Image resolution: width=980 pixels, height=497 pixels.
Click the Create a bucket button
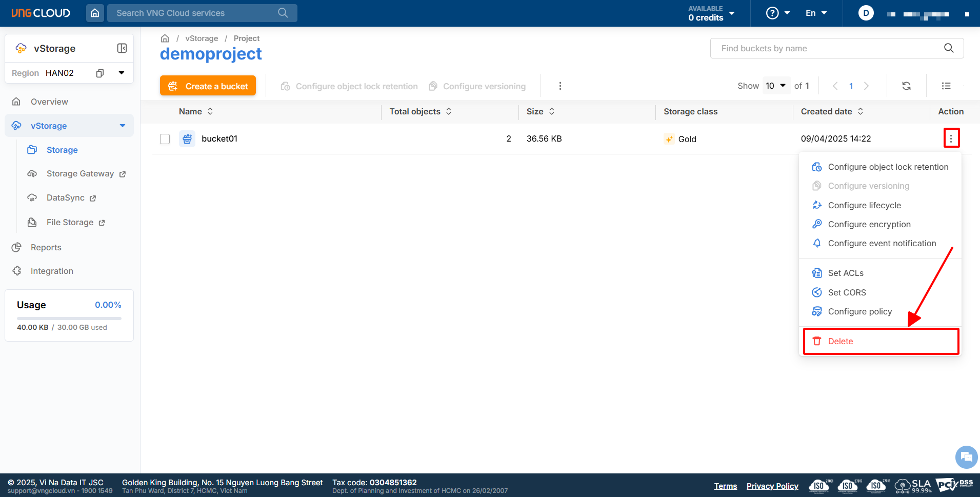208,86
